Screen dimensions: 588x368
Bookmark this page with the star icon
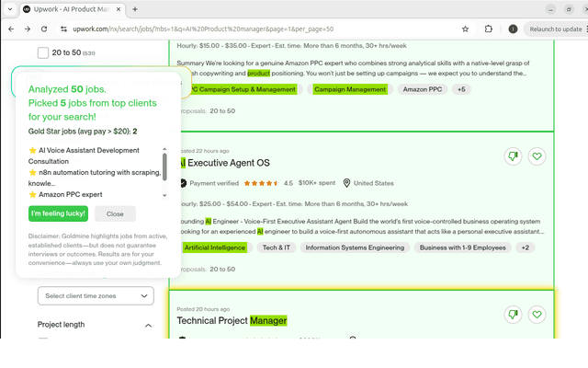pyautogui.click(x=466, y=29)
